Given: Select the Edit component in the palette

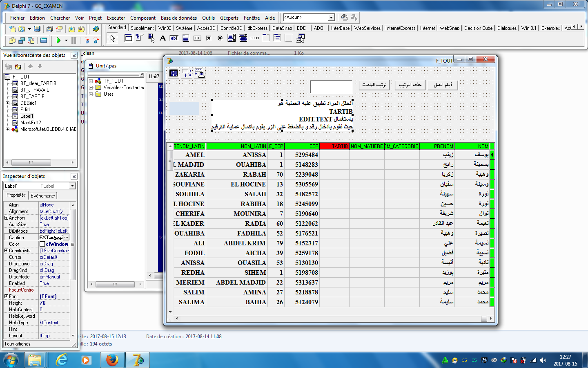Looking at the screenshot, I should click(174, 38).
